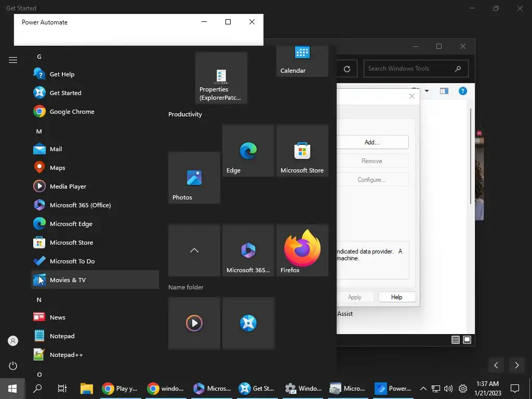Switch Windows Tools to details view
The image size is (532, 399).
pos(455,340)
